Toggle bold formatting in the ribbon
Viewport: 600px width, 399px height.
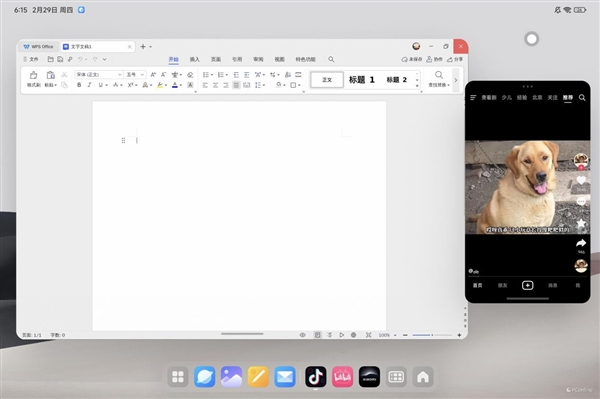pos(79,85)
